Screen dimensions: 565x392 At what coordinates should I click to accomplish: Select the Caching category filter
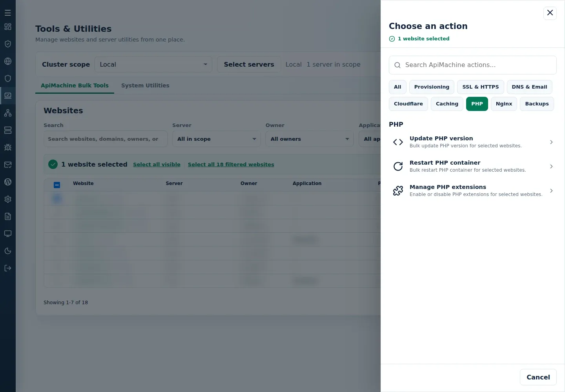coord(447,104)
